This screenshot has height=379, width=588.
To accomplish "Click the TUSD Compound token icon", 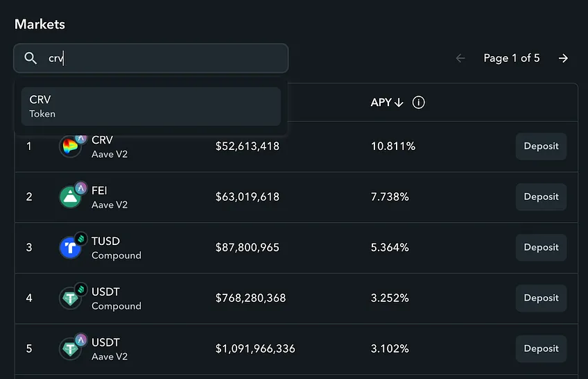I will pos(71,247).
